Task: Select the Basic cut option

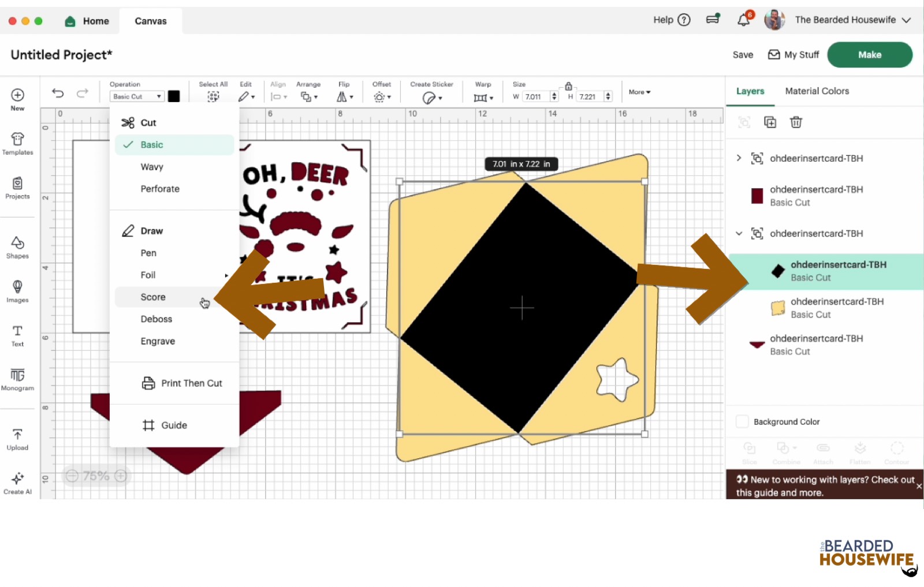Action: pos(152,145)
